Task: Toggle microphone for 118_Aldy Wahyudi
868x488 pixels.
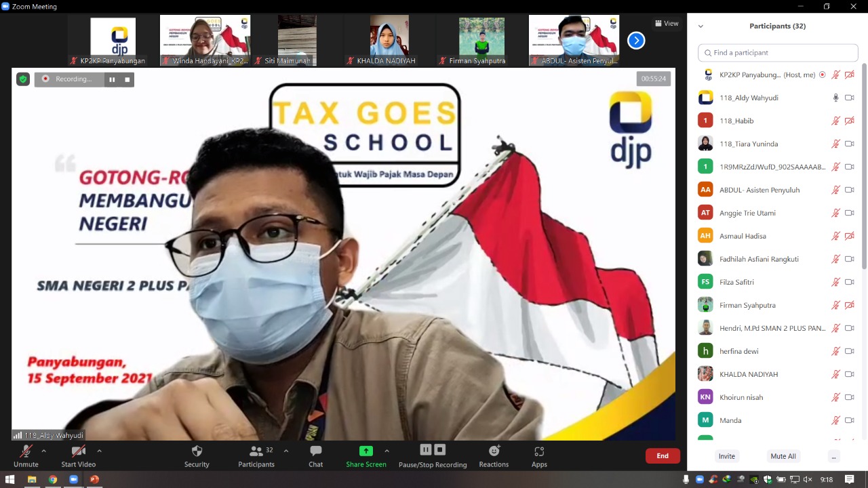Action: [835, 98]
